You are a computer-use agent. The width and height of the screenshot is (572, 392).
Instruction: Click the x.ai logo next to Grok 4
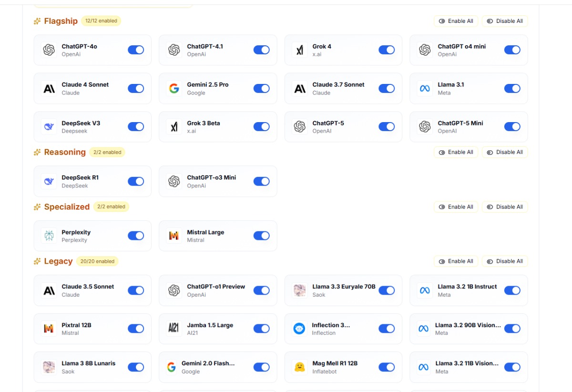coord(299,50)
